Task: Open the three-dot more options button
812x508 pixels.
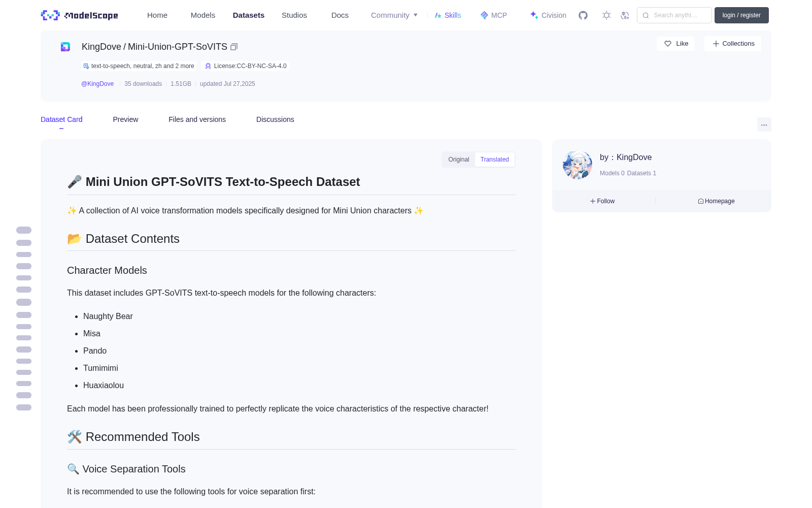Action: click(x=764, y=124)
